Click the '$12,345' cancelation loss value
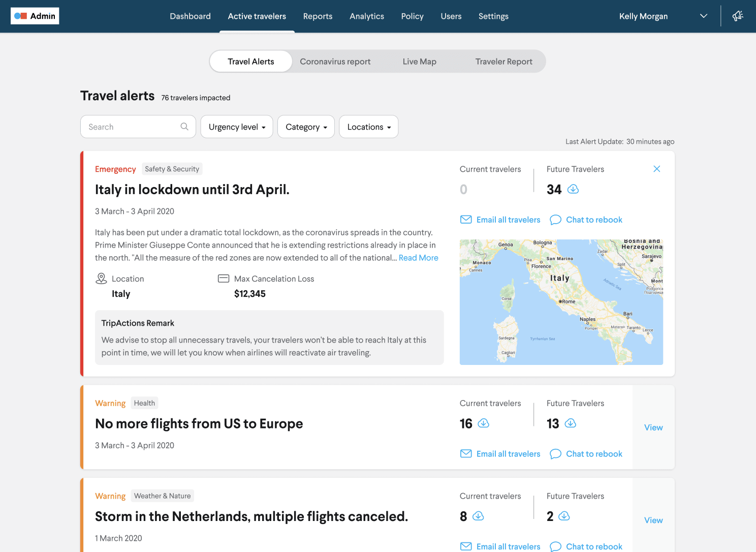Image resolution: width=756 pixels, height=552 pixels. tap(250, 294)
